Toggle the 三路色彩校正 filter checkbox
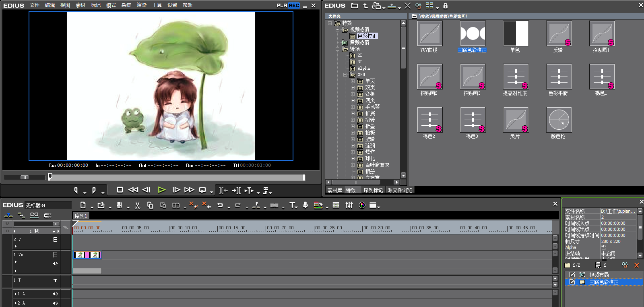The height and width of the screenshot is (307, 644). click(x=572, y=282)
